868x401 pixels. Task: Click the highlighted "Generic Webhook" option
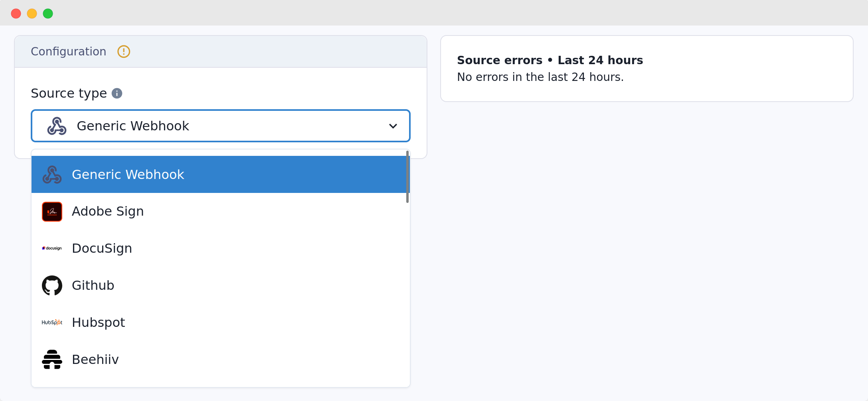(x=128, y=175)
